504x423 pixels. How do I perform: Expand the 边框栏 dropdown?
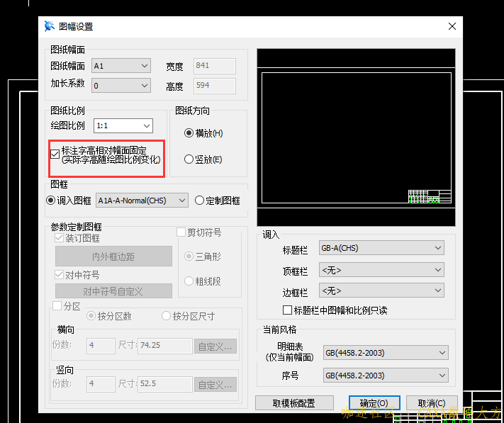[381, 291]
